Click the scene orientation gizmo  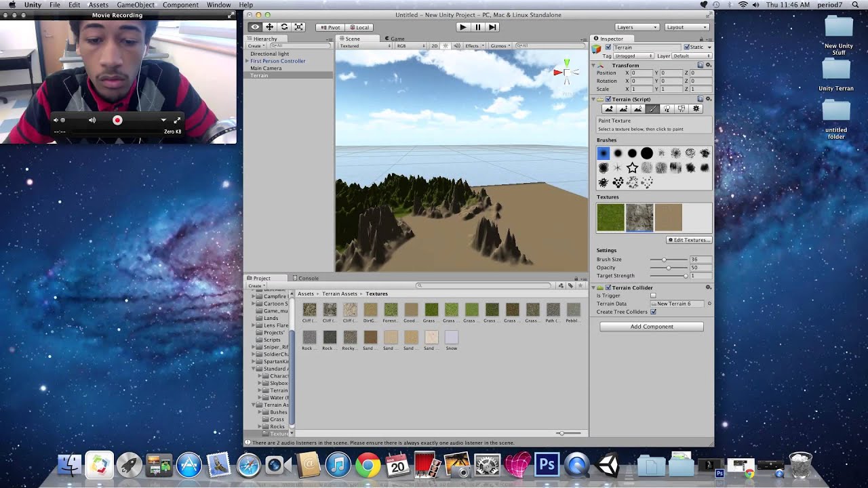tap(567, 73)
